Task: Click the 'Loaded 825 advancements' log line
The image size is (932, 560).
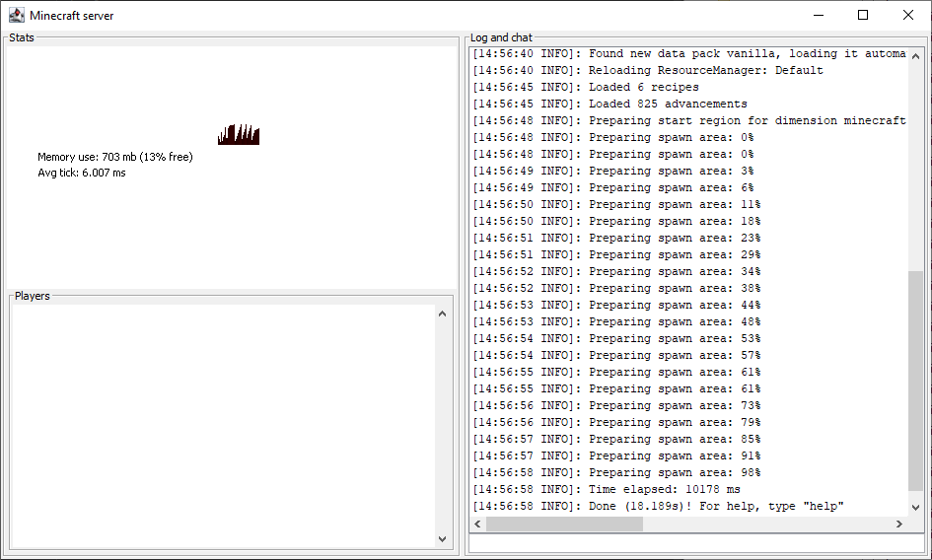Action: [609, 104]
